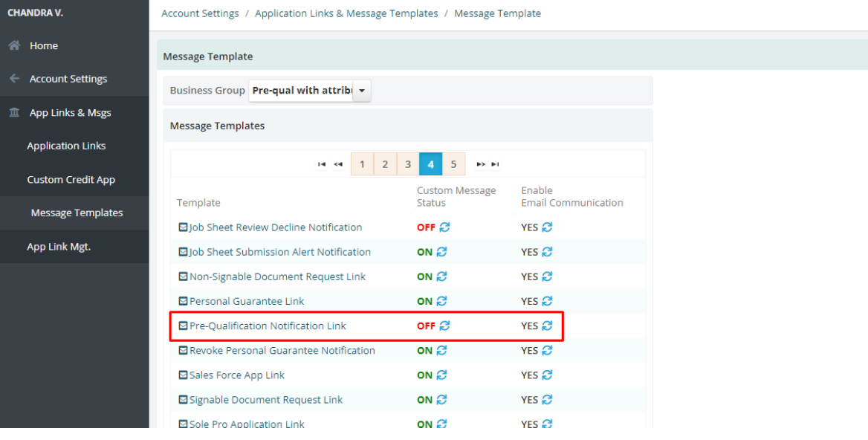The height and width of the screenshot is (440, 868).
Task: Toggle email communication for Non-Signable Document Request Link
Action: 547,276
